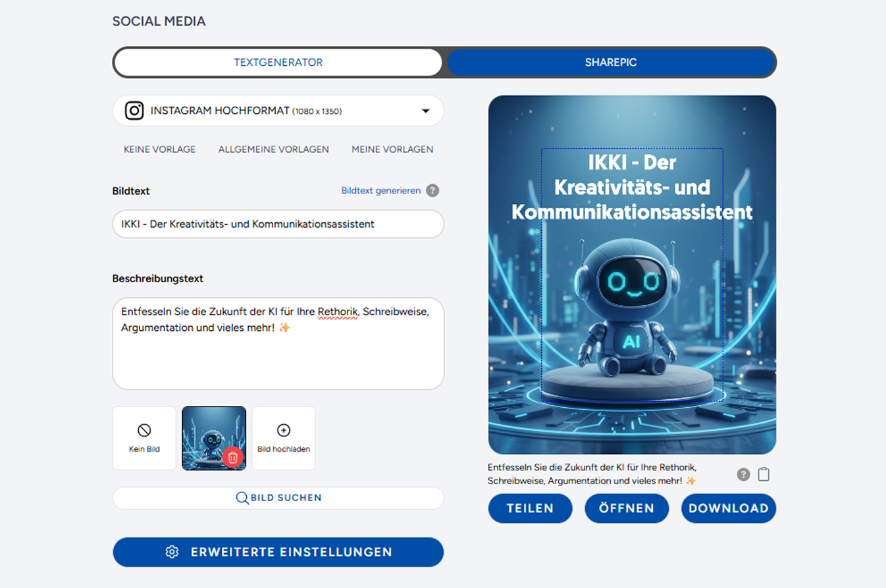Click the gear icon in Erweiterte Einstellungen
Image resolution: width=886 pixels, height=588 pixels.
(x=172, y=552)
